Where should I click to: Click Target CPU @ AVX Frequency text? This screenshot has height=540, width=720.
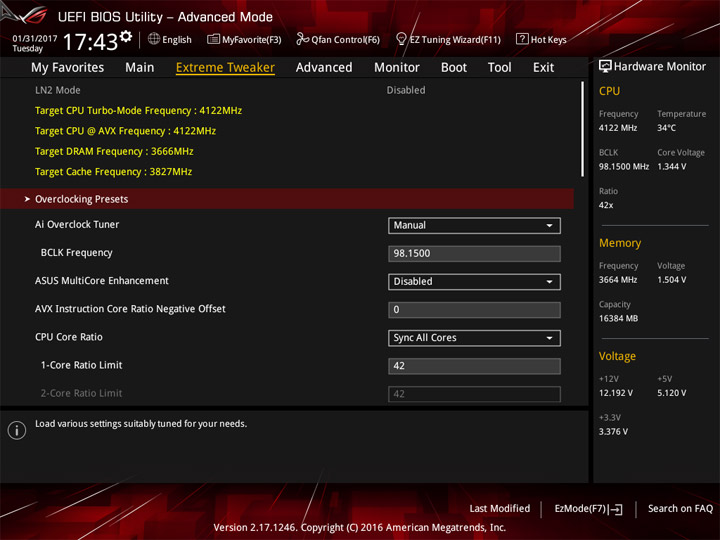click(125, 131)
